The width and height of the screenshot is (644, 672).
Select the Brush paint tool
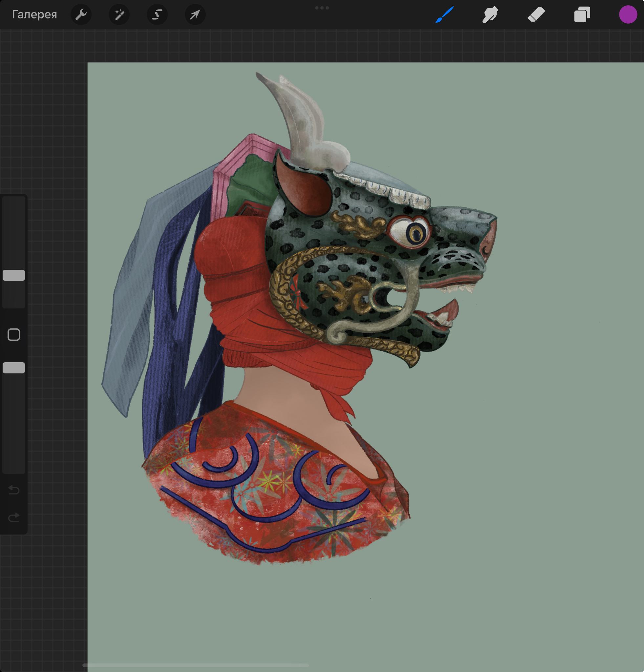tap(444, 14)
